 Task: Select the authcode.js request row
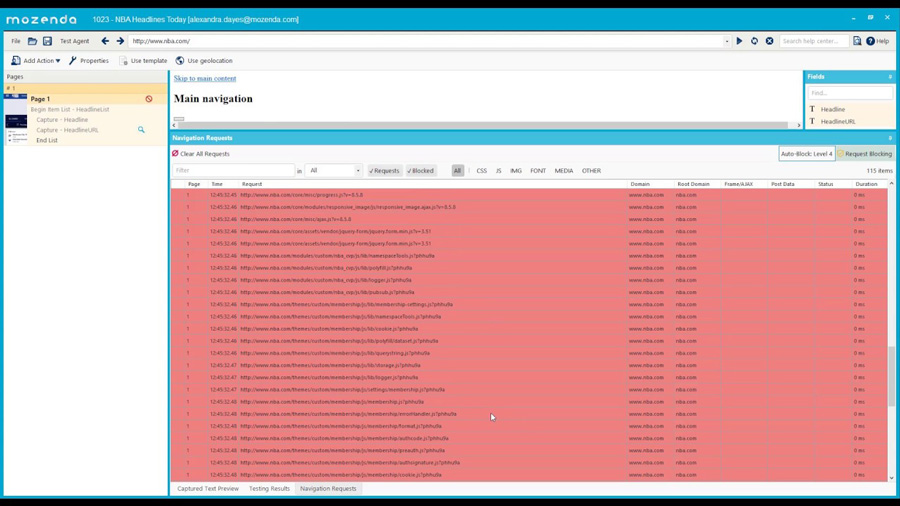(x=529, y=438)
